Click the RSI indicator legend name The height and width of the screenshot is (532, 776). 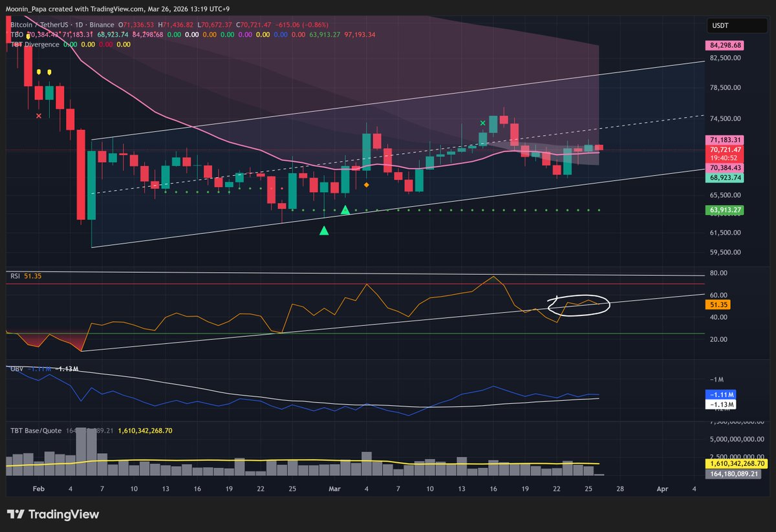tap(16, 276)
